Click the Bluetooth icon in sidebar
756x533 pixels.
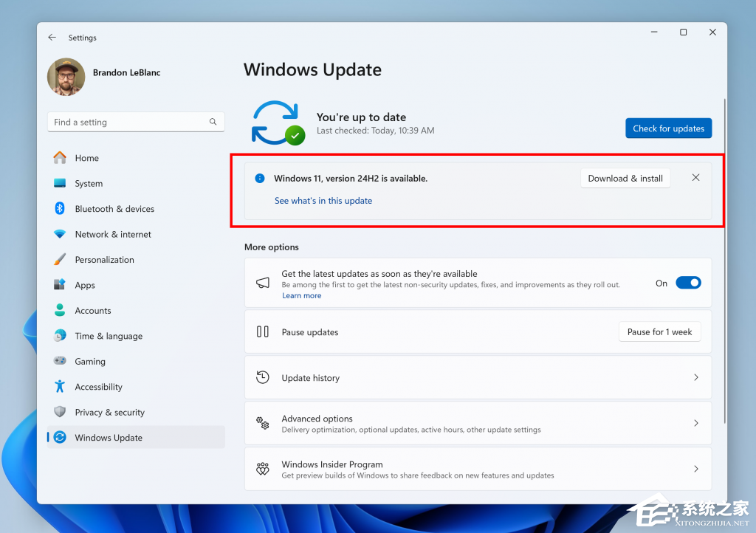[60, 208]
